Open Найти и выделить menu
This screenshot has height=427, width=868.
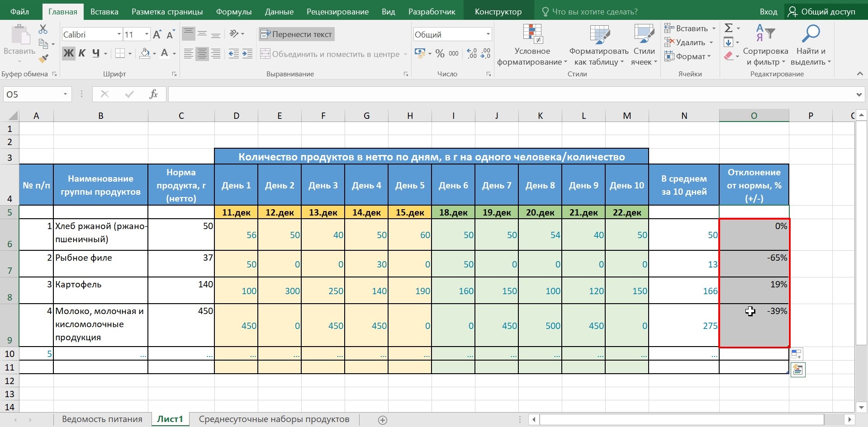pos(812,45)
